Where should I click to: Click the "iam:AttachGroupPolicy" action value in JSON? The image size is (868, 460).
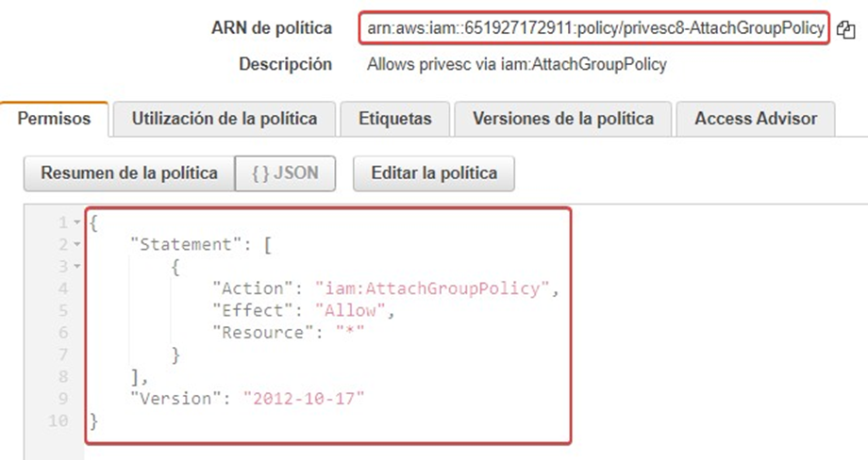[x=432, y=288]
